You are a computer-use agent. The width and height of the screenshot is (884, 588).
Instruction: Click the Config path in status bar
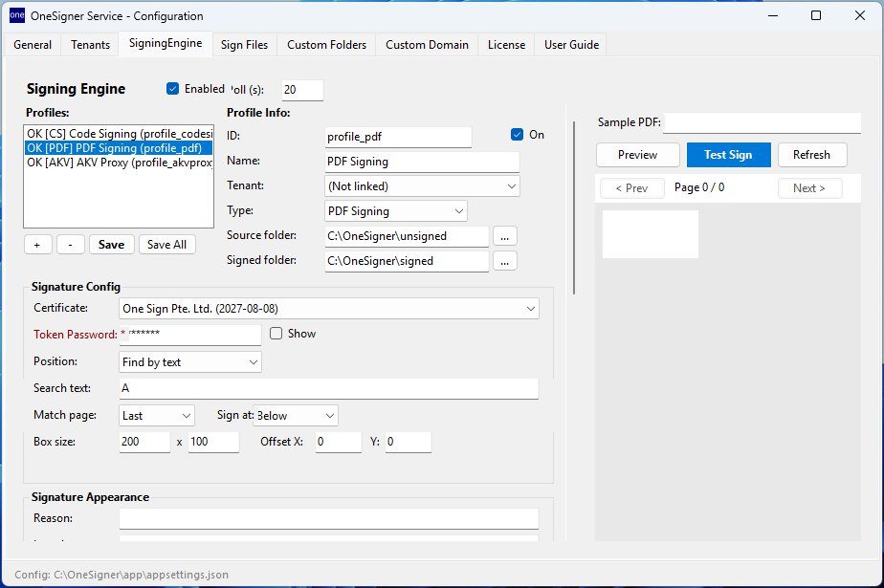coord(122,575)
